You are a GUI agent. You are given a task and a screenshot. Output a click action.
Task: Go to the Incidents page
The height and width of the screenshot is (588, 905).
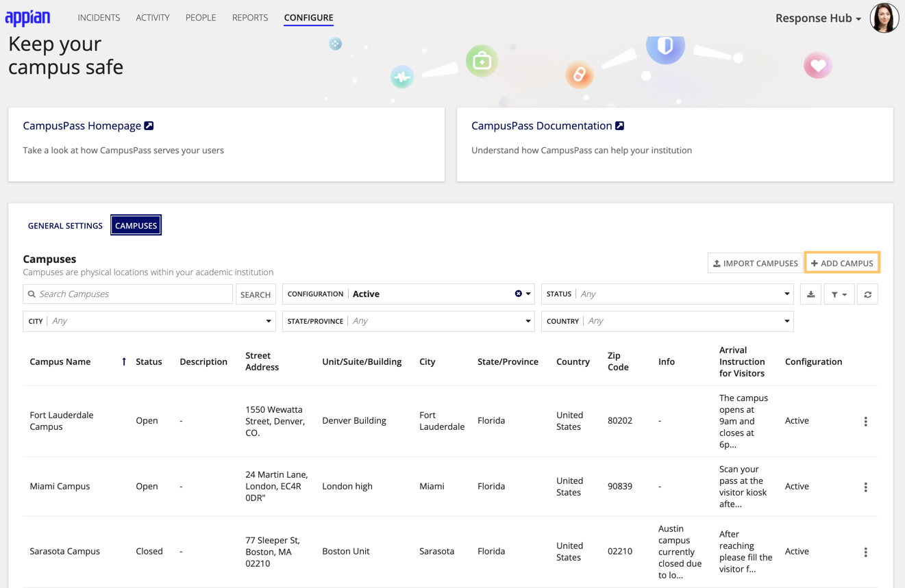(99, 18)
